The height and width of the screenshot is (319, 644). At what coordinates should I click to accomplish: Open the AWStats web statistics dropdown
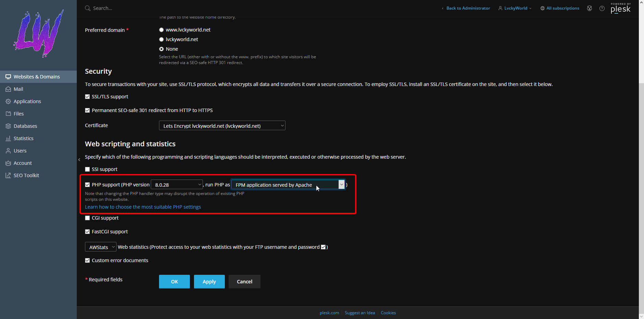pos(101,247)
